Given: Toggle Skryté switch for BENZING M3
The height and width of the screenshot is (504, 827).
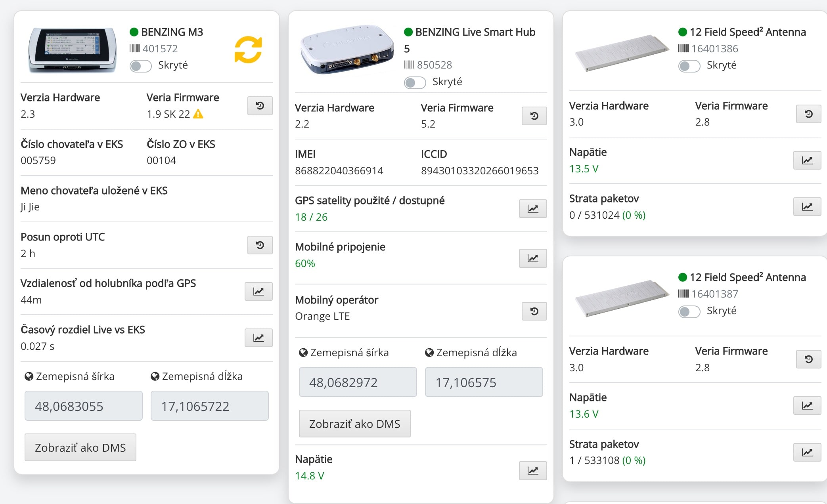Looking at the screenshot, I should click(141, 66).
